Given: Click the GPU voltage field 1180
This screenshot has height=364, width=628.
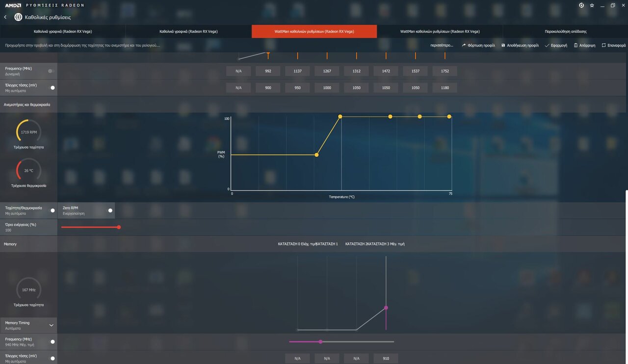Looking at the screenshot, I should tap(445, 88).
